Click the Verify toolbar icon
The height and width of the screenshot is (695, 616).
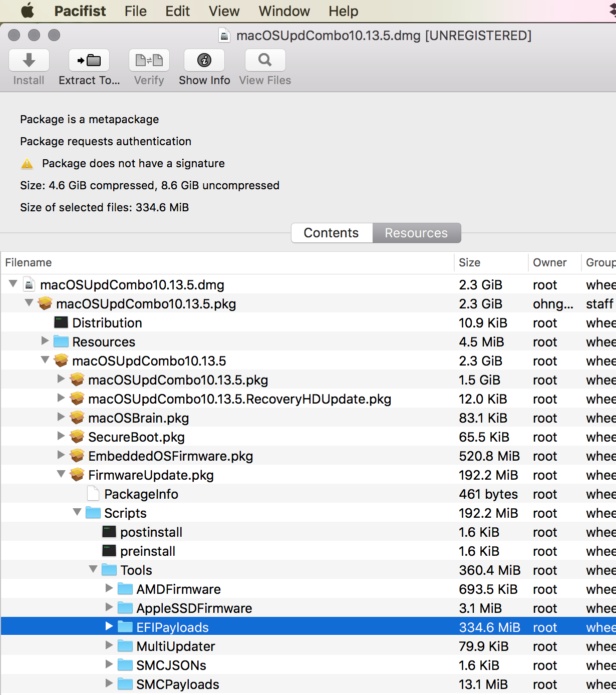click(149, 60)
